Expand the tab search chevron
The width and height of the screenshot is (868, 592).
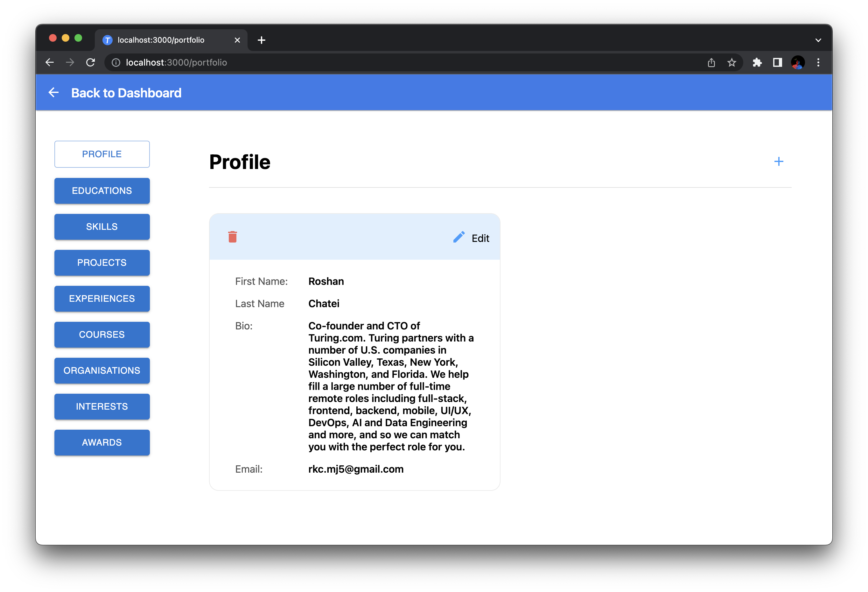pos(818,40)
